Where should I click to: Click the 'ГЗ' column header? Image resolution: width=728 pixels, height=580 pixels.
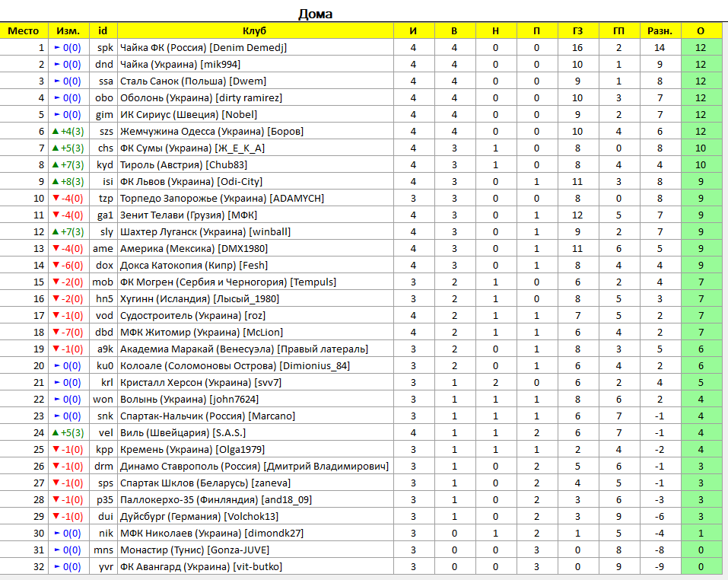(577, 31)
